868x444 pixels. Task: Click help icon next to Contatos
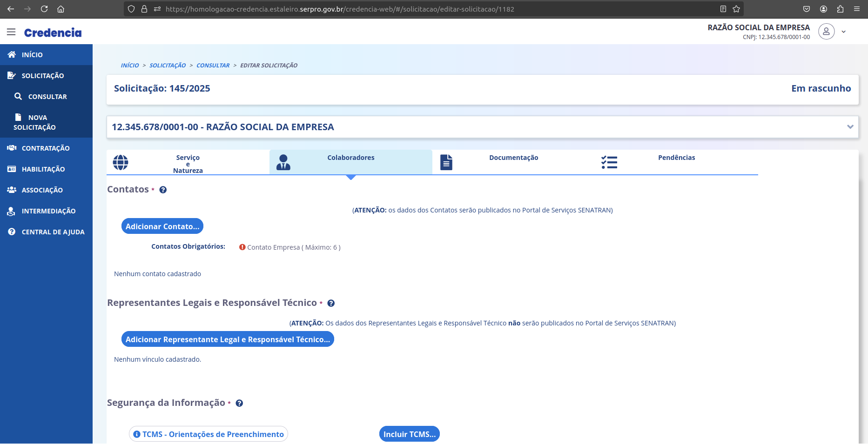pyautogui.click(x=163, y=190)
